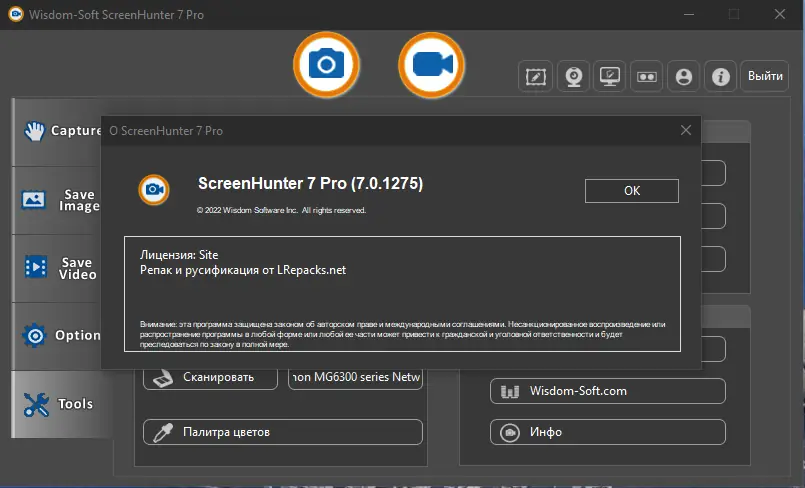This screenshot has width=805, height=488.
Task: Click the copyright 2022 Wisdom Software text
Action: coord(281,210)
